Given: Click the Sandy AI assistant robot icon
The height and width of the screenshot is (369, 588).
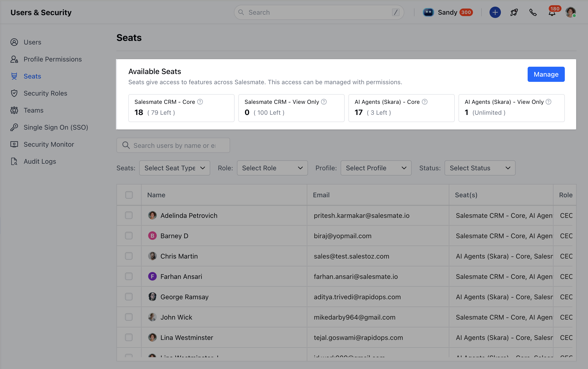Looking at the screenshot, I should point(428,12).
